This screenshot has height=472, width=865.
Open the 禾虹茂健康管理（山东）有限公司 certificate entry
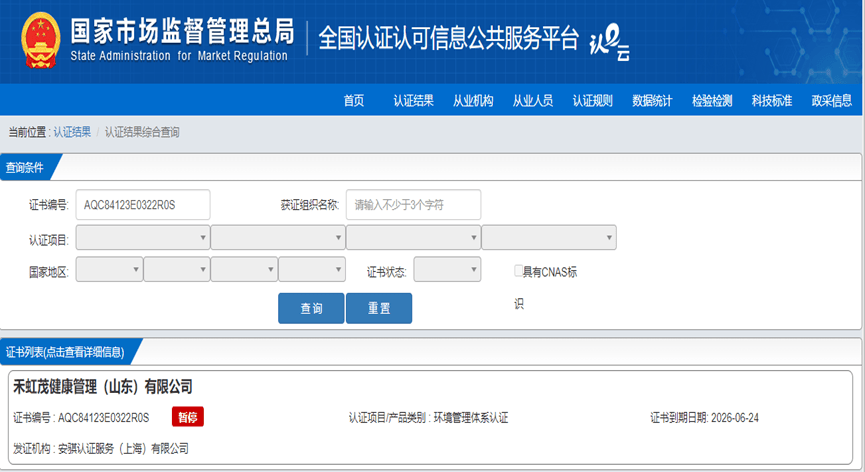(102, 387)
